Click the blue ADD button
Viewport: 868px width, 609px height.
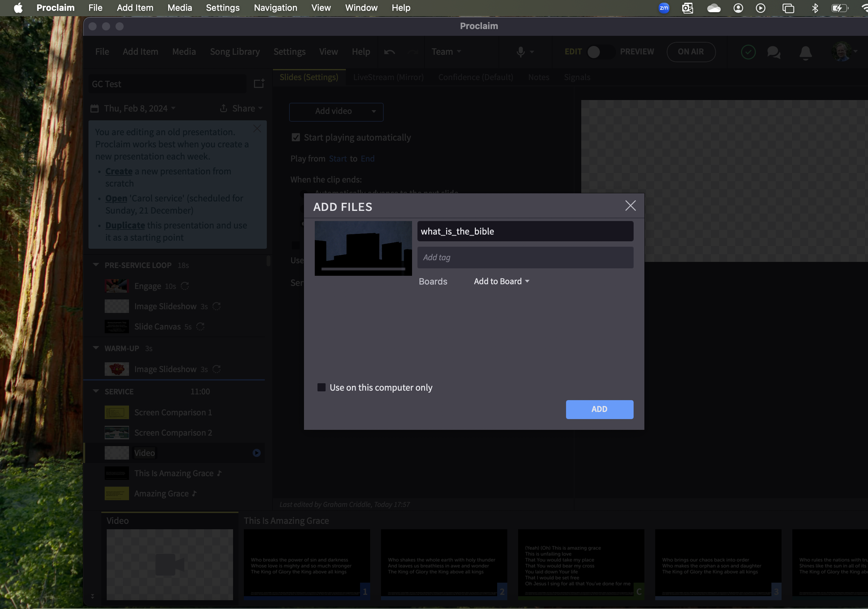[599, 409]
